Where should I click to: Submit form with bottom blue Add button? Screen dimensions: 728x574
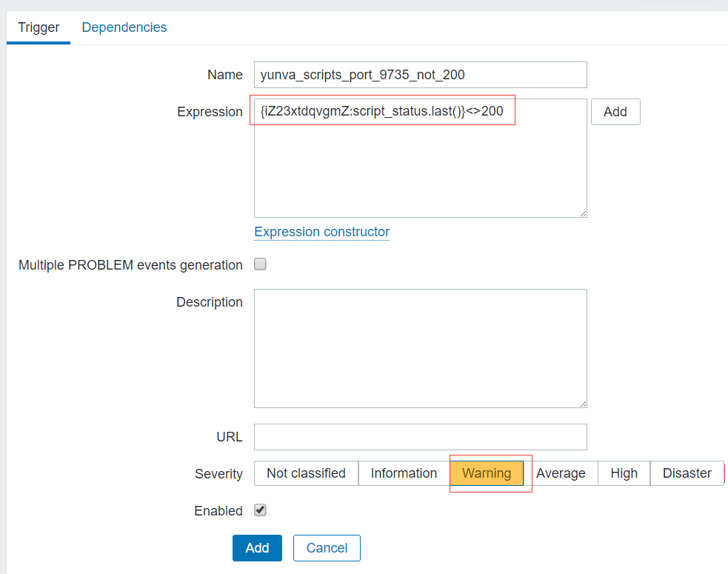tap(257, 548)
